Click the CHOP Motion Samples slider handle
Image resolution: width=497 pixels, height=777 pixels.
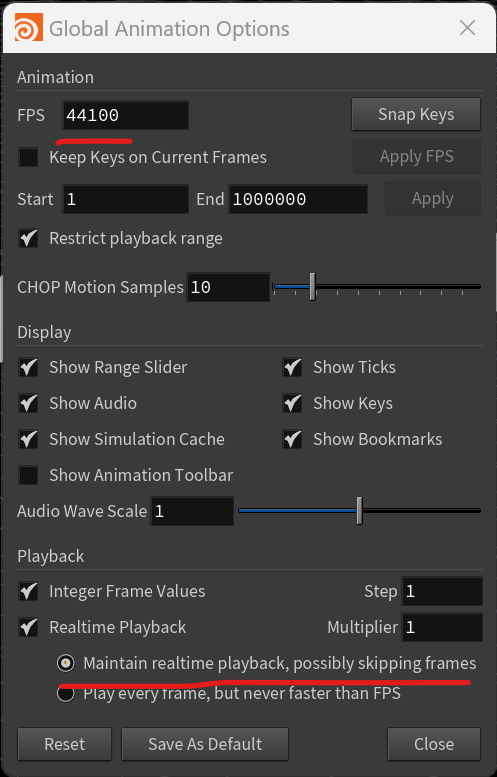(312, 286)
